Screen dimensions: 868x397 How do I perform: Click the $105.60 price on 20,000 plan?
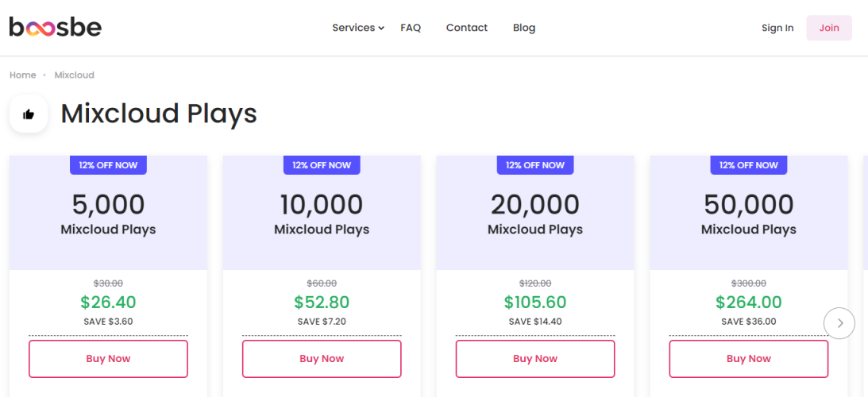point(535,303)
